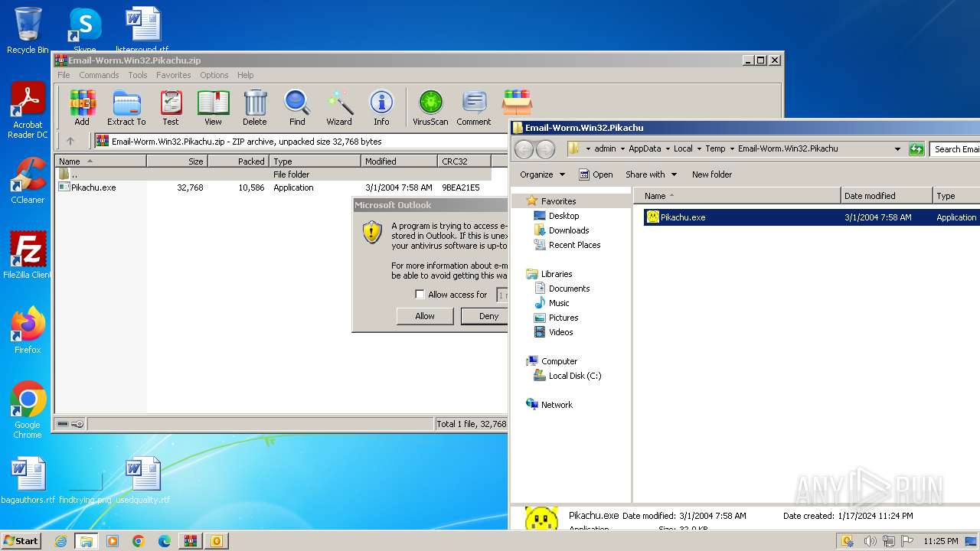Click the Test archive icon
980x551 pixels.
point(171,107)
